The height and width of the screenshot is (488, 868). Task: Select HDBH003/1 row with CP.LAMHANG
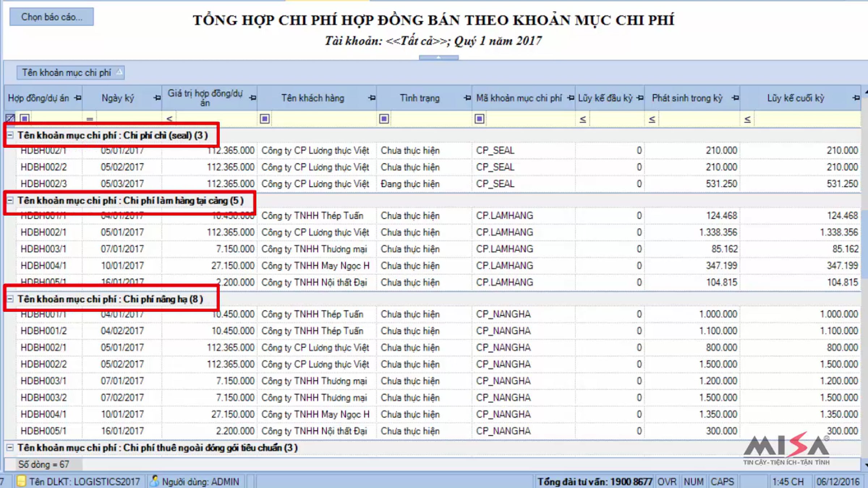tap(438, 249)
